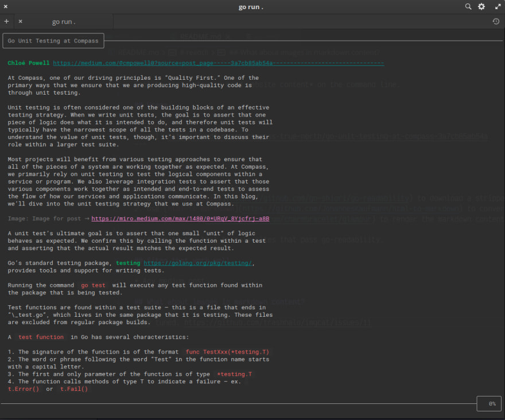Click the 't.Fail()' code text
Image resolution: width=505 pixels, height=420 pixels.
[74, 389]
